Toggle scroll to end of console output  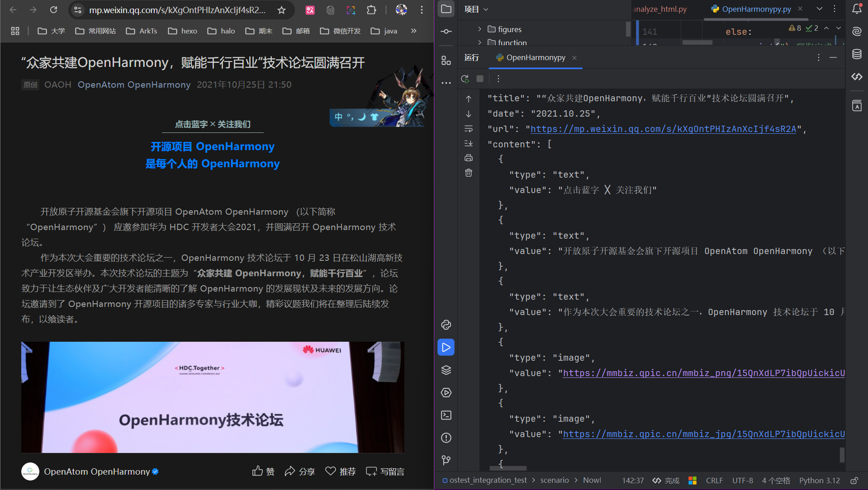pyautogui.click(x=469, y=143)
